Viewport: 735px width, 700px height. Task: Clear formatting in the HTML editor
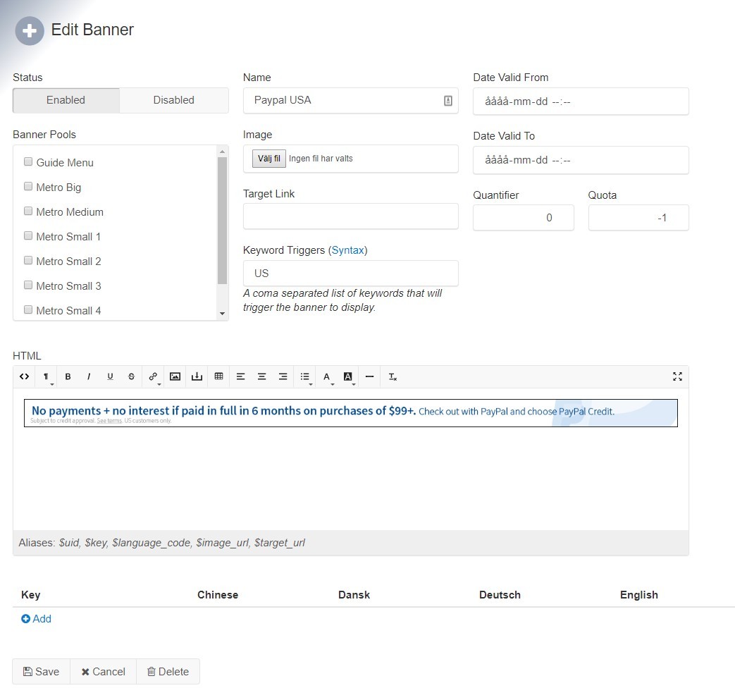[393, 376]
